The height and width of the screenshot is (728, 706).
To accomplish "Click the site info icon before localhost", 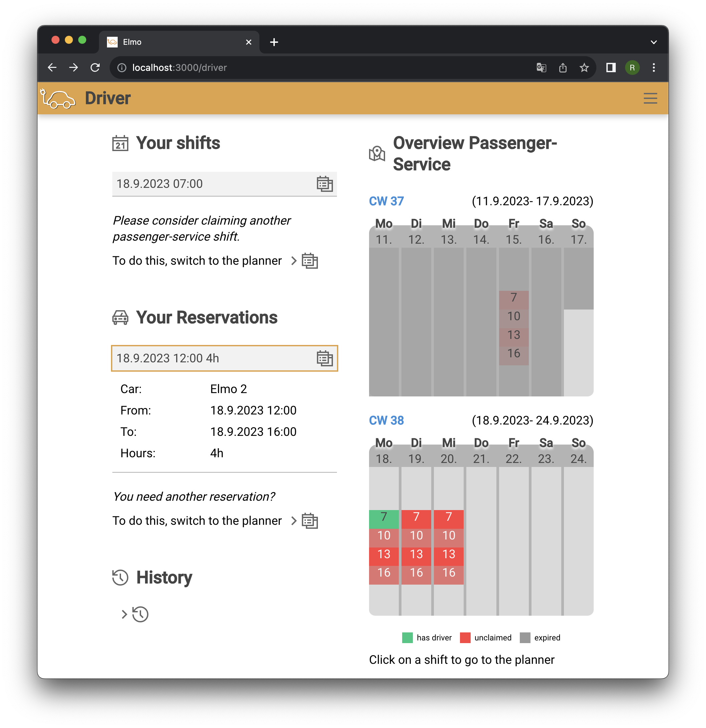I will coord(122,68).
